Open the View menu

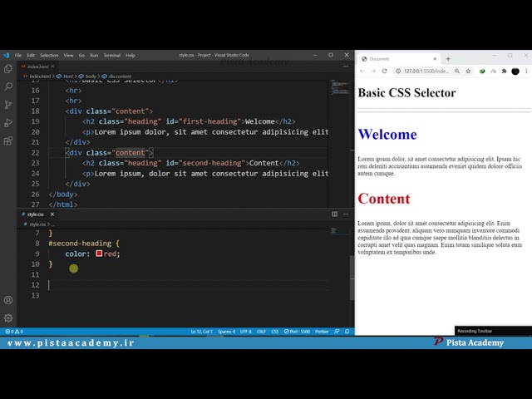68,55
